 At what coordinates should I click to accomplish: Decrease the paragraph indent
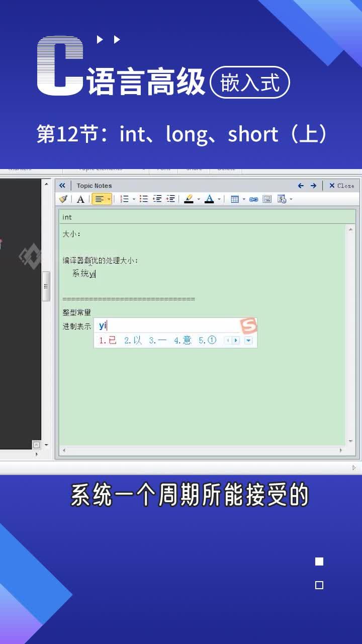click(x=157, y=199)
